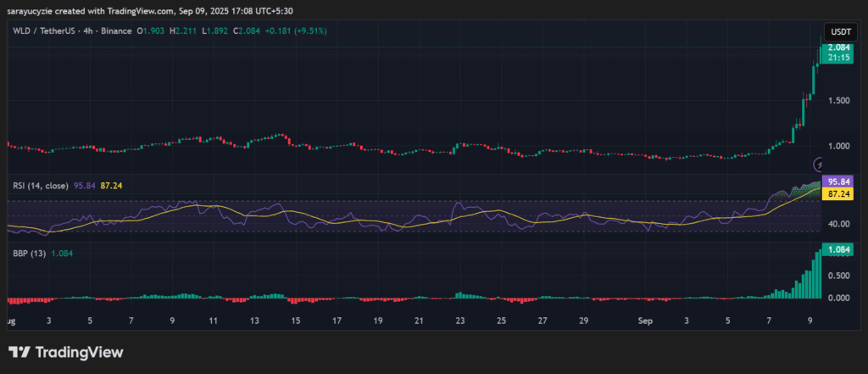Click the 21:15 candle countdown timer

coord(839,57)
